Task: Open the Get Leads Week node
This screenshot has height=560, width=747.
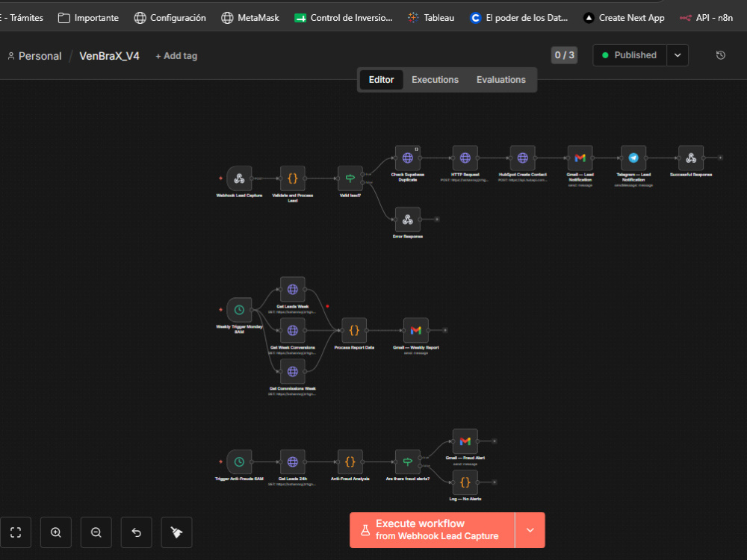Action: [x=293, y=290]
